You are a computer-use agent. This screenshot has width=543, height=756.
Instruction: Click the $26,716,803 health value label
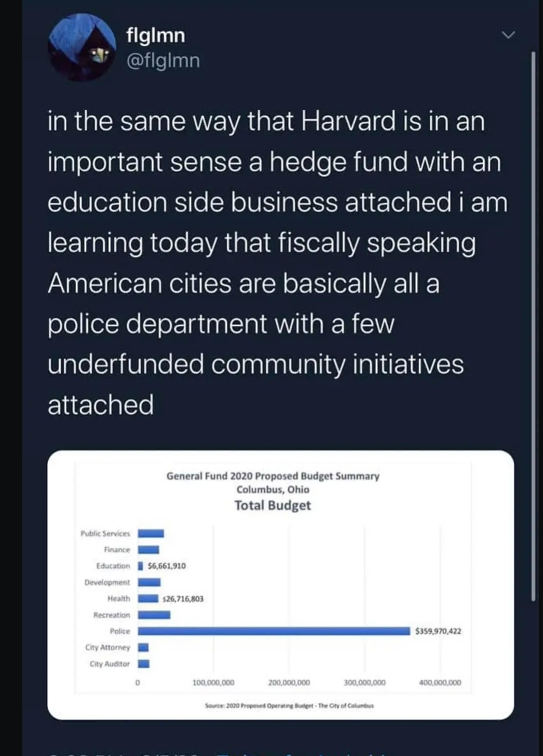pos(183,599)
